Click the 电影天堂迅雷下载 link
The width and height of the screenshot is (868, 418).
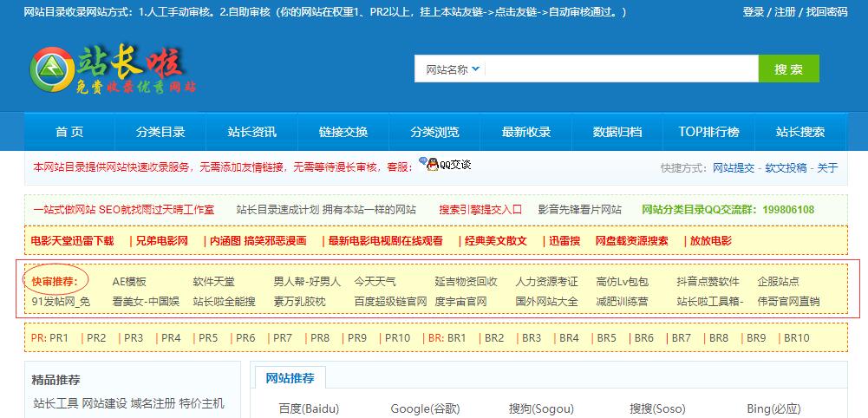pos(73,241)
